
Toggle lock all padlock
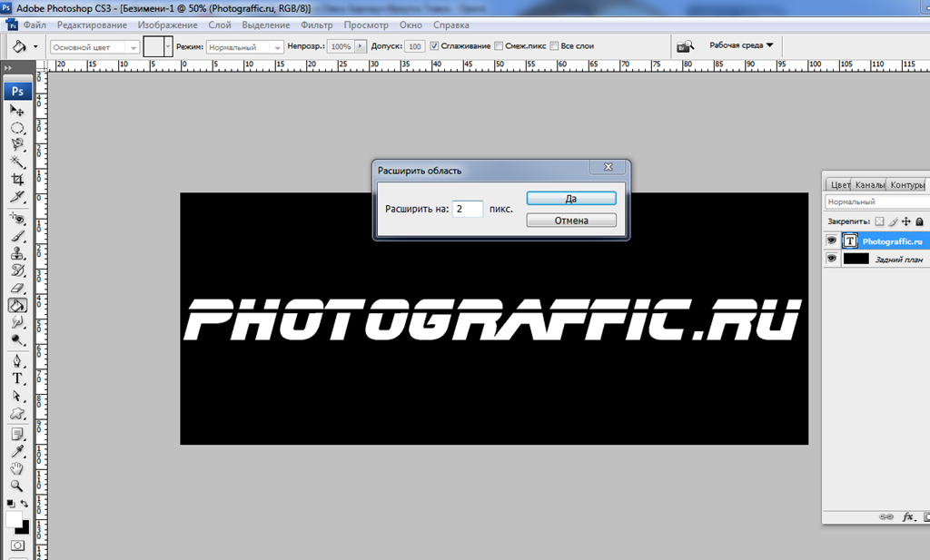click(919, 221)
